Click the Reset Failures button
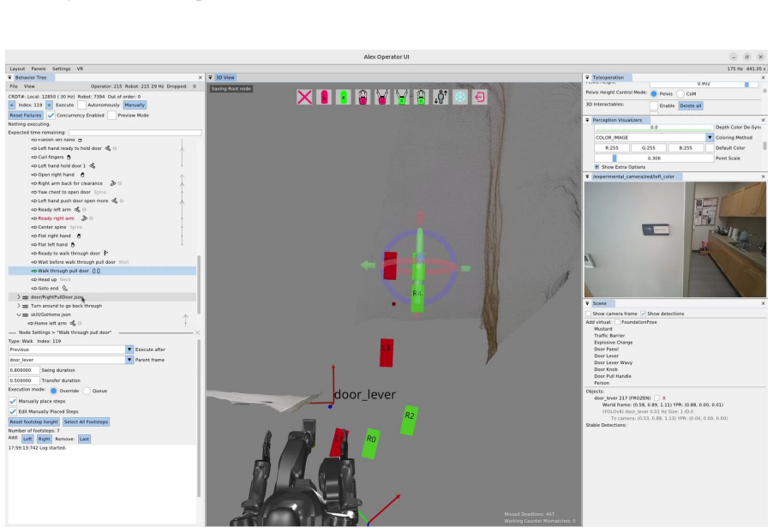 click(26, 116)
